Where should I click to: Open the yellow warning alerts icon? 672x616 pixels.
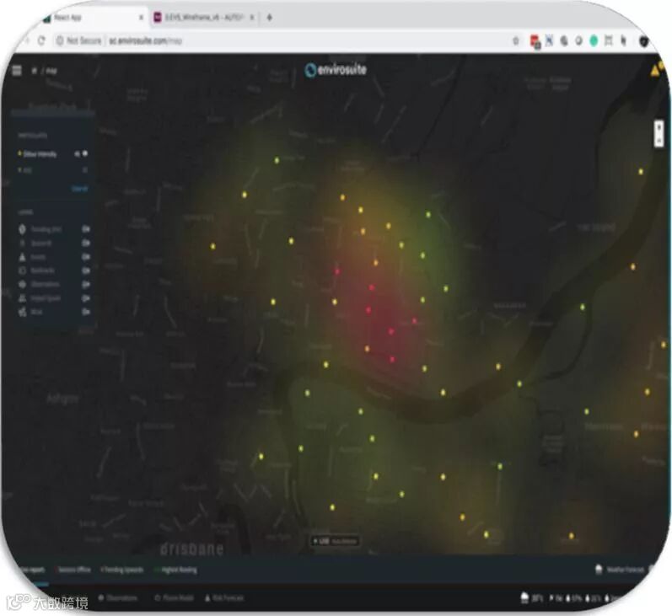[x=655, y=71]
